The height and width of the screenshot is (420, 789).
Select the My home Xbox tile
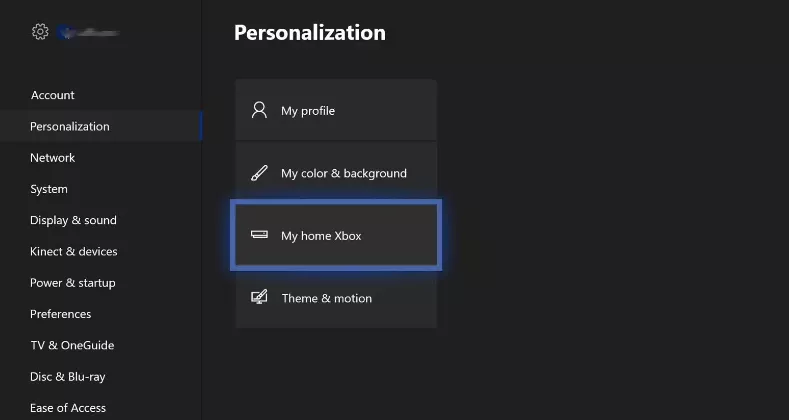click(x=336, y=236)
